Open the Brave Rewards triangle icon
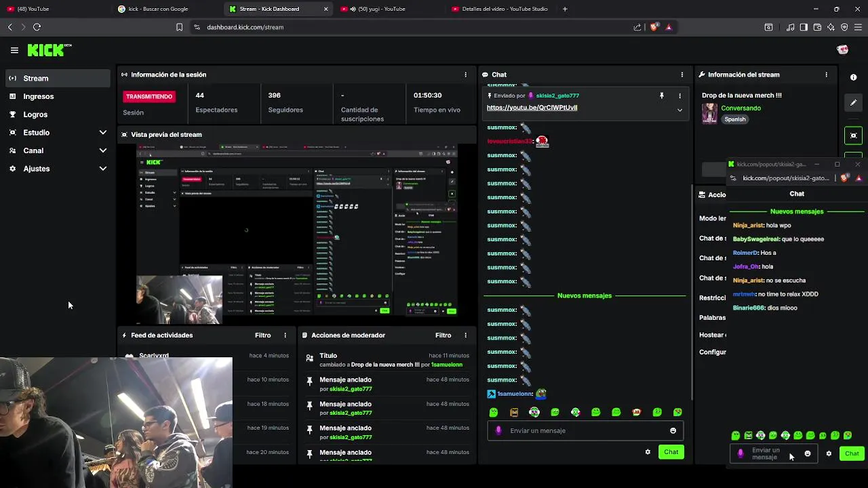The image size is (868, 488). pos(669,27)
